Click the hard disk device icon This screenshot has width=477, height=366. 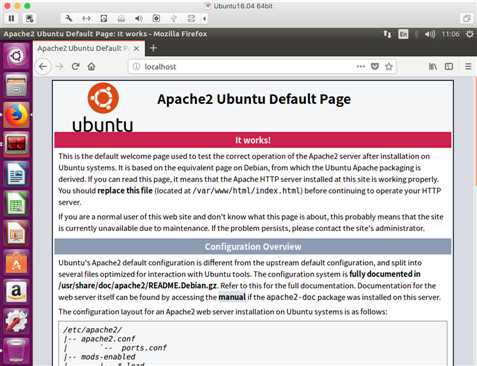104,19
